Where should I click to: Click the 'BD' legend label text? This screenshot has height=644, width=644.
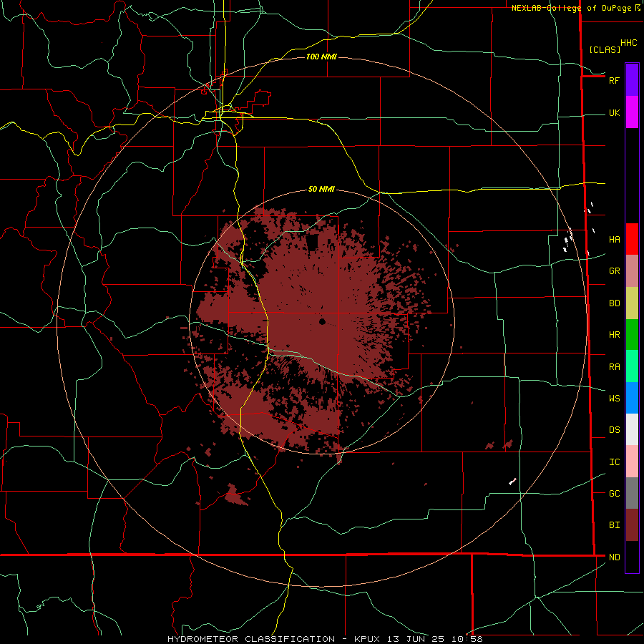(614, 303)
